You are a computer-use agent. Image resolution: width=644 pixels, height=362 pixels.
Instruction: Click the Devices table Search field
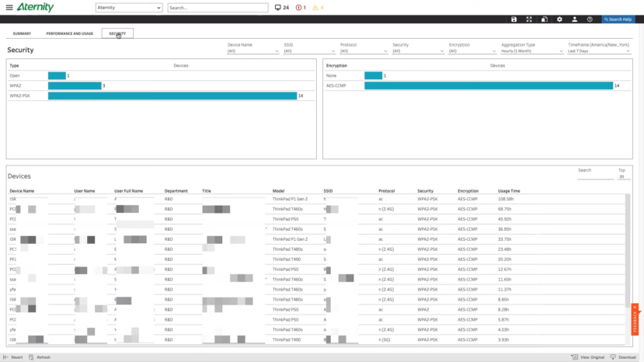click(x=595, y=176)
